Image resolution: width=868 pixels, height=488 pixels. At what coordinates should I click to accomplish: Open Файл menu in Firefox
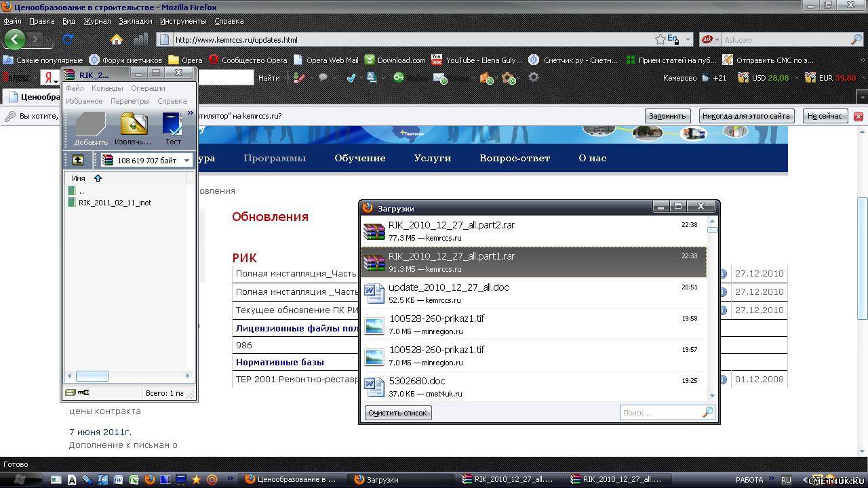click(12, 21)
